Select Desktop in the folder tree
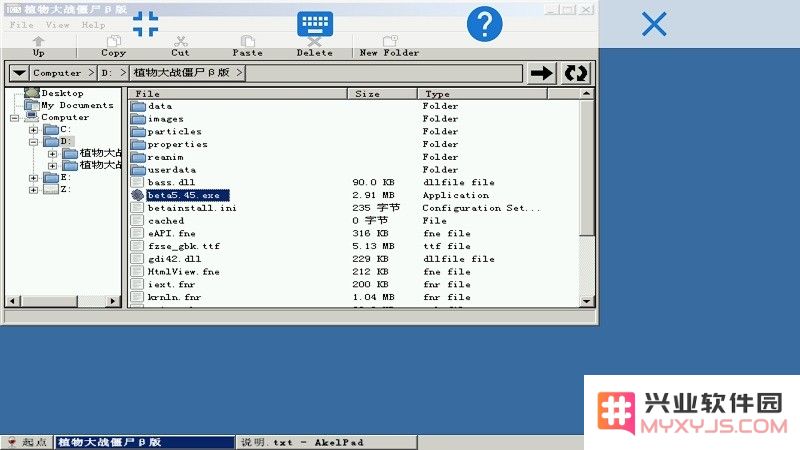This screenshot has width=800, height=450. (x=62, y=93)
